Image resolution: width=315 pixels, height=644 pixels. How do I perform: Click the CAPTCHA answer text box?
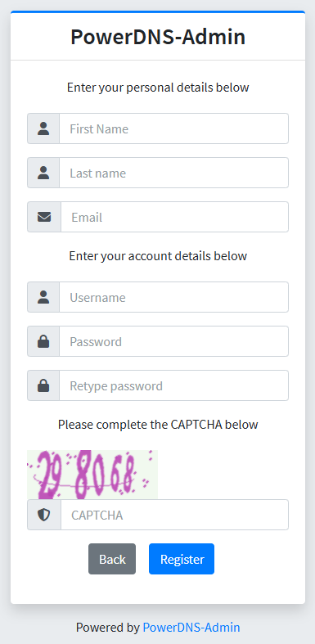pos(174,515)
